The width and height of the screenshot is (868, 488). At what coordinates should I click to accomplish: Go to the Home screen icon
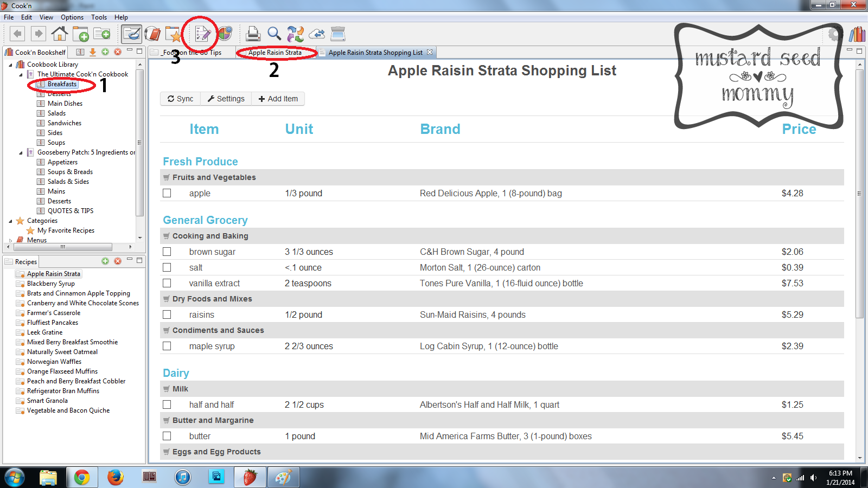[x=59, y=34]
